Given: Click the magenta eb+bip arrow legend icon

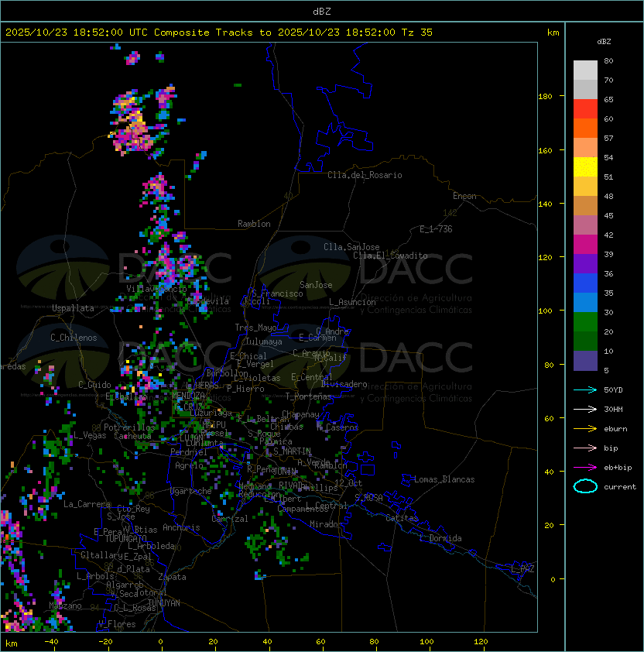Looking at the screenshot, I should click(585, 468).
